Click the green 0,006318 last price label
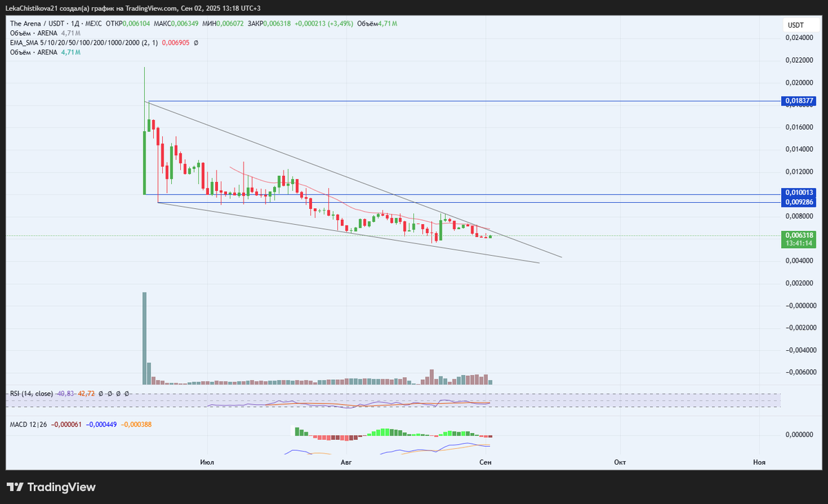 click(x=798, y=234)
